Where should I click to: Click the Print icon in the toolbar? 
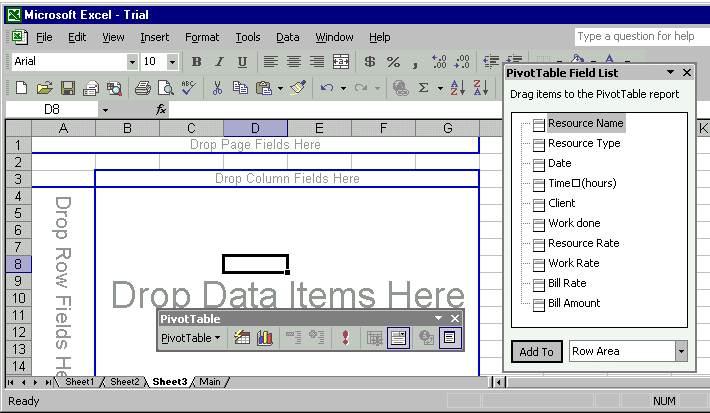142,88
